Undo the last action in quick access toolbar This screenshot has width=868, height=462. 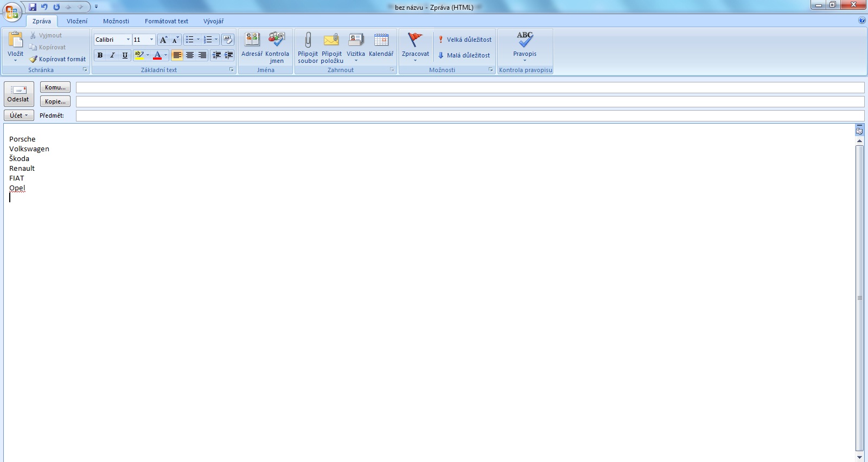click(44, 7)
